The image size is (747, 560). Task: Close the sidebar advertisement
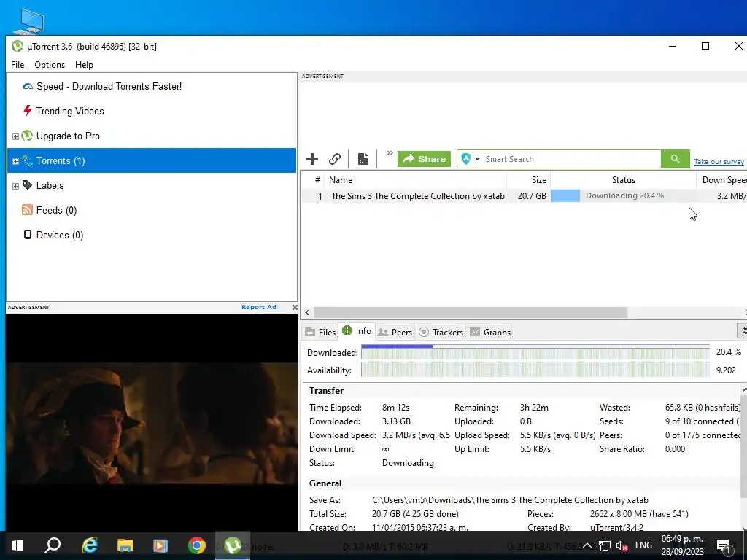(x=295, y=307)
